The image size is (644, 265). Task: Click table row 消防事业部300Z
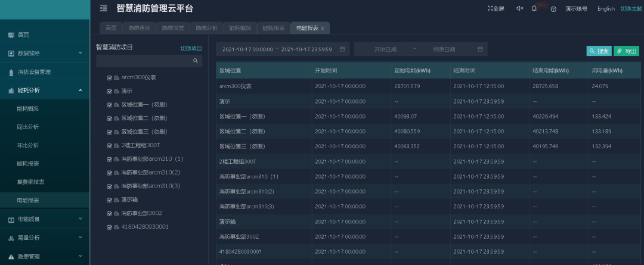(x=428, y=236)
